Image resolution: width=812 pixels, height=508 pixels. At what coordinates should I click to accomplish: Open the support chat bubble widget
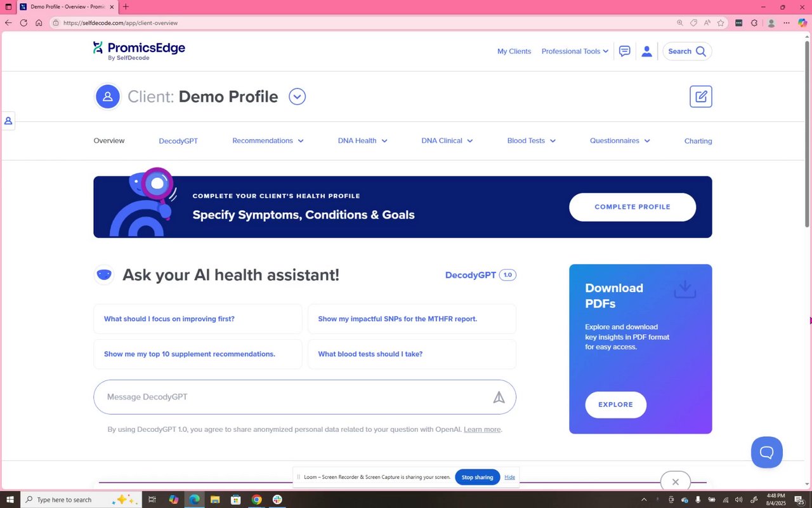[x=766, y=452]
